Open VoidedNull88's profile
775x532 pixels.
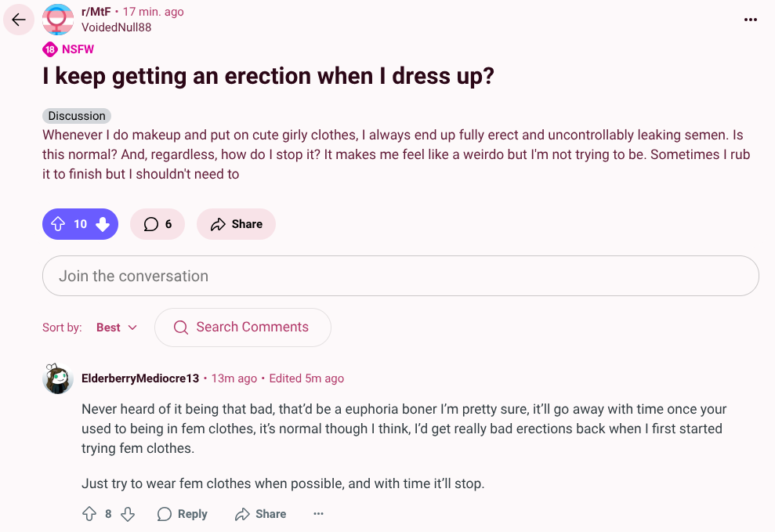tap(116, 27)
